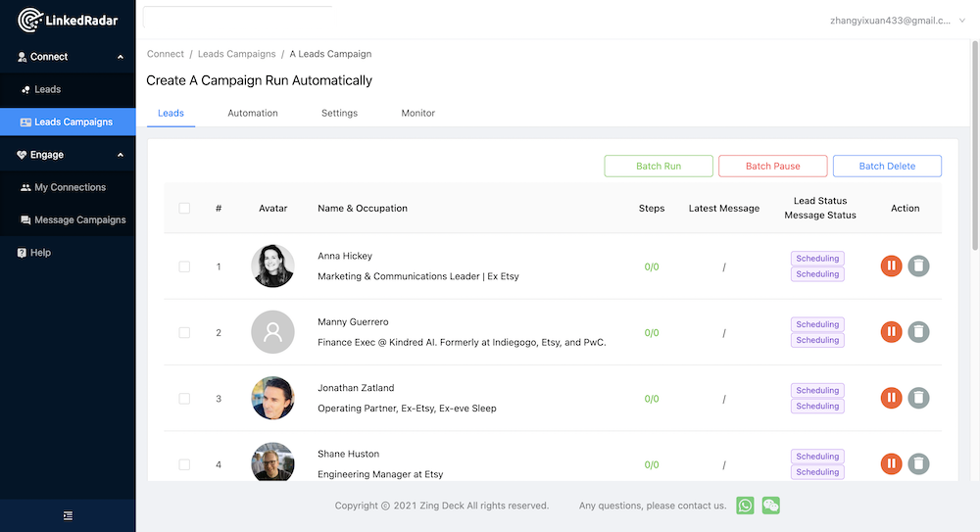980x532 pixels.
Task: Check the Shane Huston row checkbox
Action: (184, 464)
